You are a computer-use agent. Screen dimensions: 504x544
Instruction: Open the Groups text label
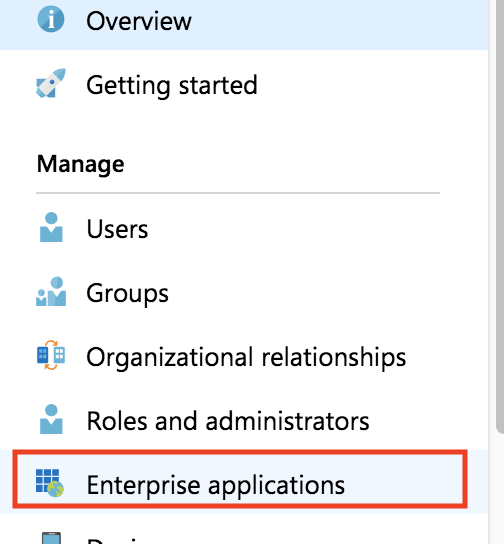pos(127,294)
